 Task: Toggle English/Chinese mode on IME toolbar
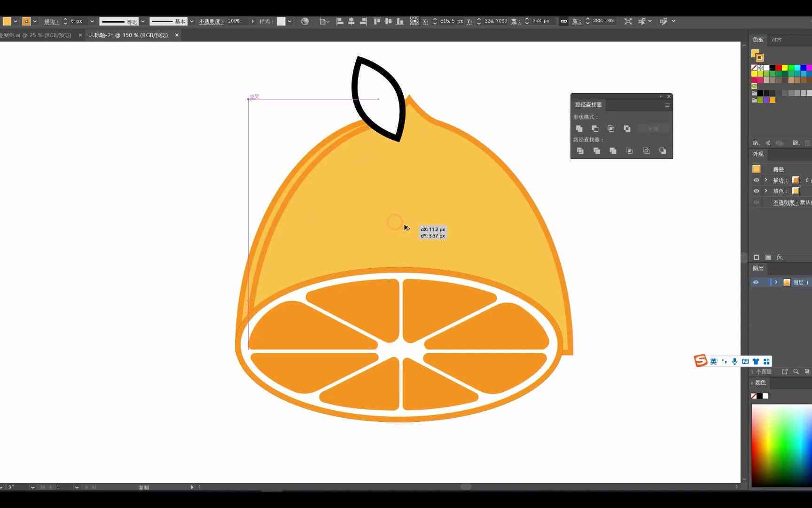(x=713, y=361)
